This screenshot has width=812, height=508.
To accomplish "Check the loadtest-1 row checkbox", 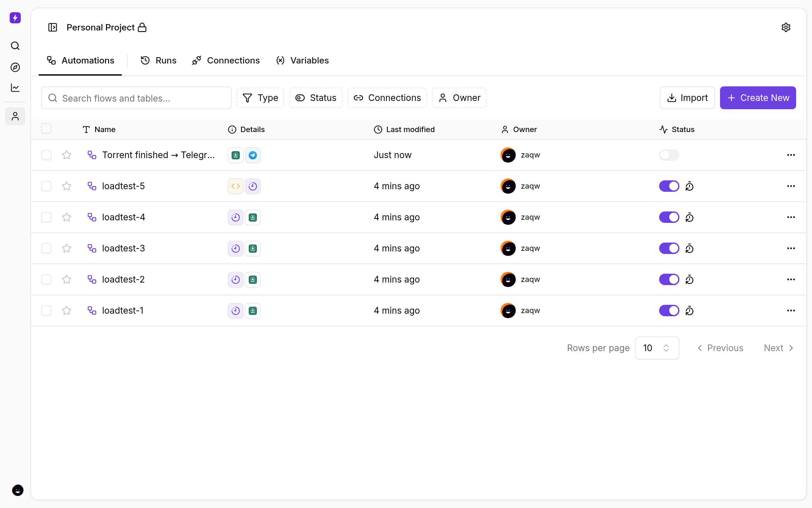I will (x=46, y=311).
